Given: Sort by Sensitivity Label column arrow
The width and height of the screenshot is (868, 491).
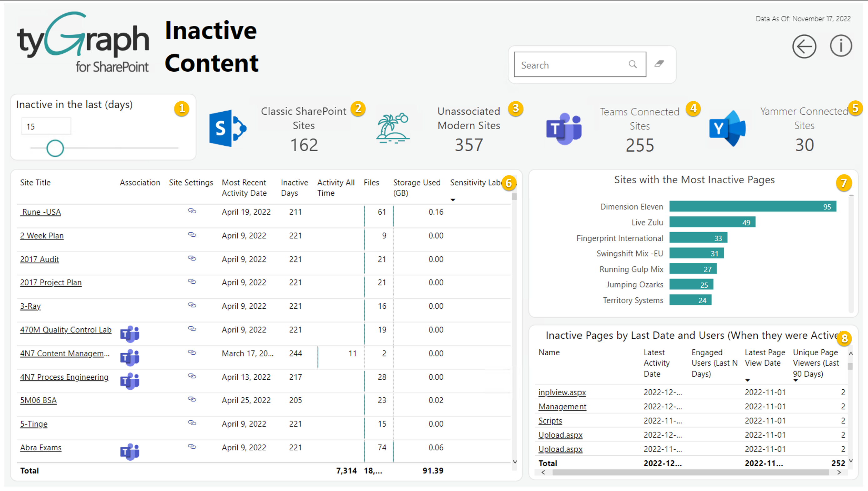Looking at the screenshot, I should (453, 200).
